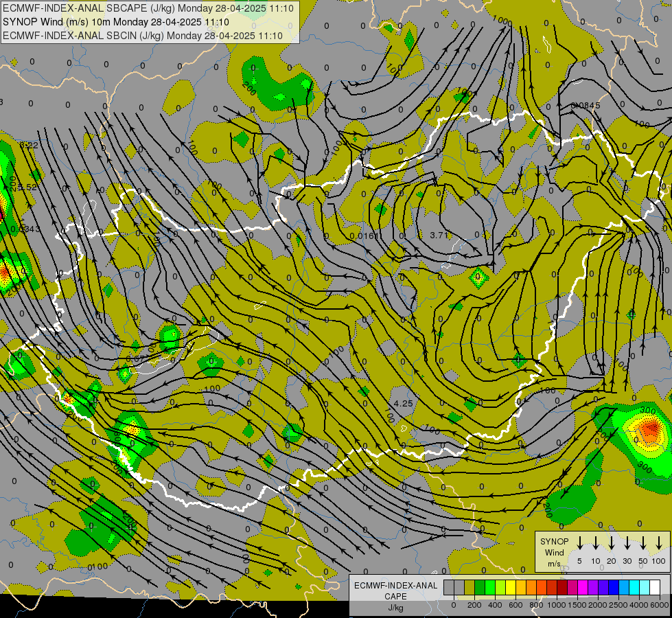Select the lime-yellow swatch right of 400 tick

(x=500, y=587)
